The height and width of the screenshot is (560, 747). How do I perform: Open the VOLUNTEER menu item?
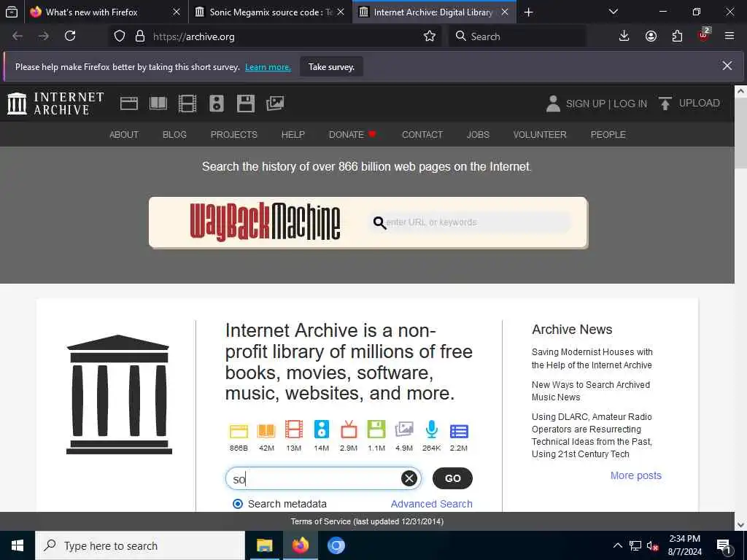click(540, 135)
